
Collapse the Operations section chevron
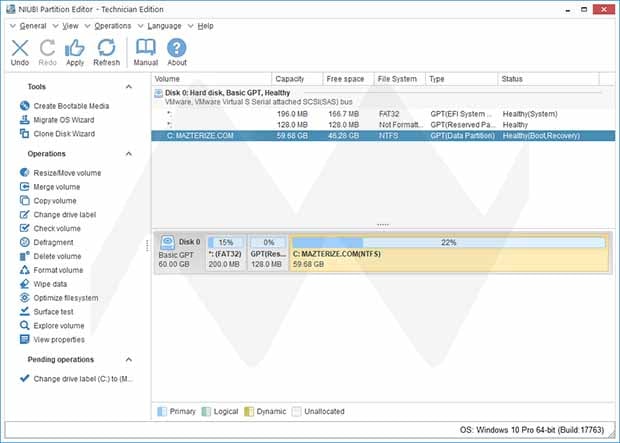129,153
